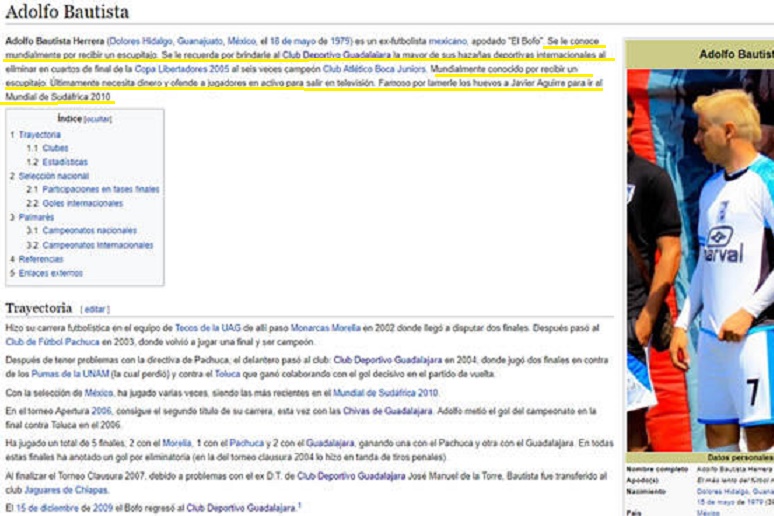
Task: Click footnote reference 1 superscript
Action: point(299,505)
